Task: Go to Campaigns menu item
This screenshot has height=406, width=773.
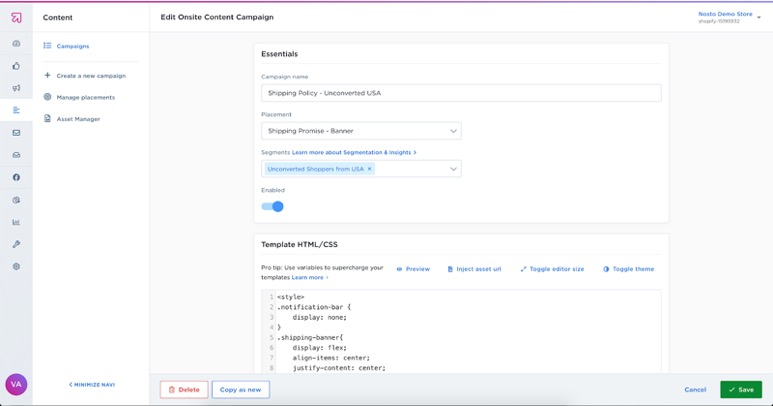Action: (73, 46)
